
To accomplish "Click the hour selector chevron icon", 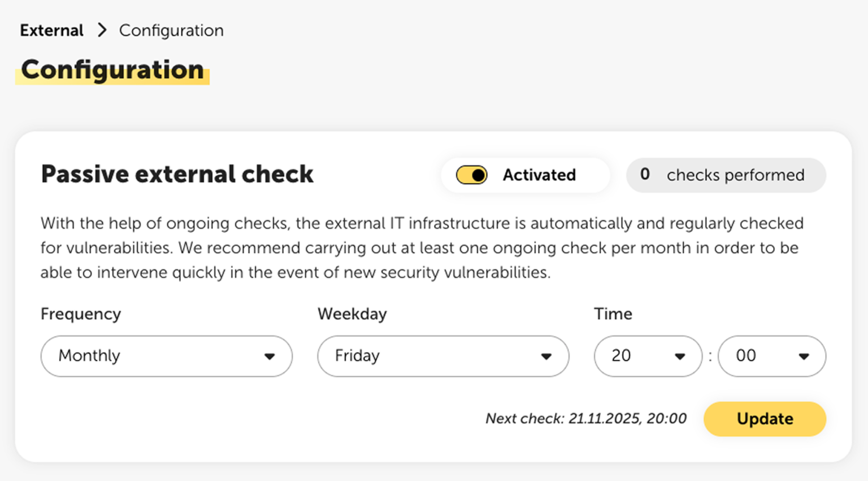I will coord(681,356).
